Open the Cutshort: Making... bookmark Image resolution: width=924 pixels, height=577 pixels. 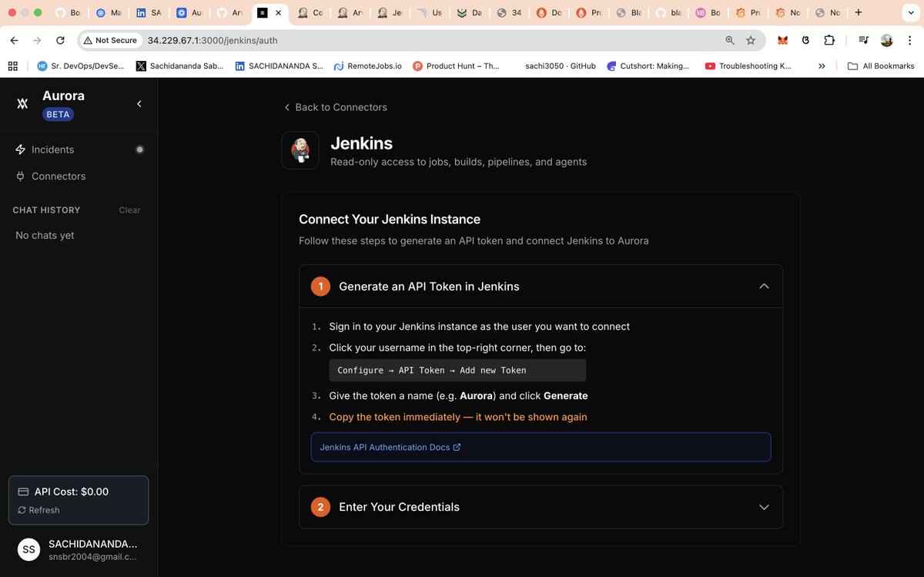point(648,66)
